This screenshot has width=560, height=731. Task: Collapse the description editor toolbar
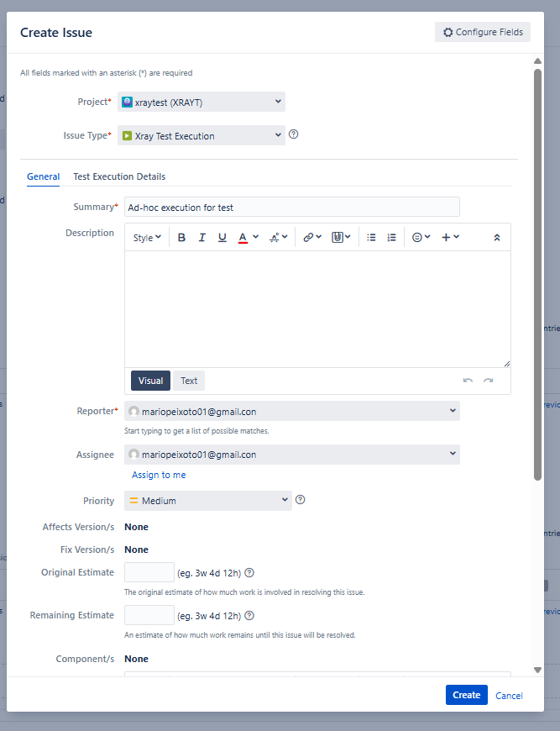(497, 238)
